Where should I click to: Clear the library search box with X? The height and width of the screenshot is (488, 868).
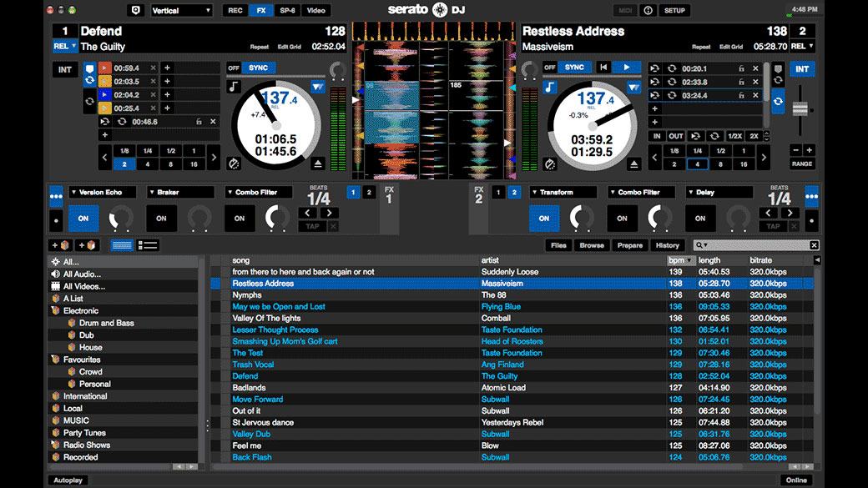tap(814, 245)
